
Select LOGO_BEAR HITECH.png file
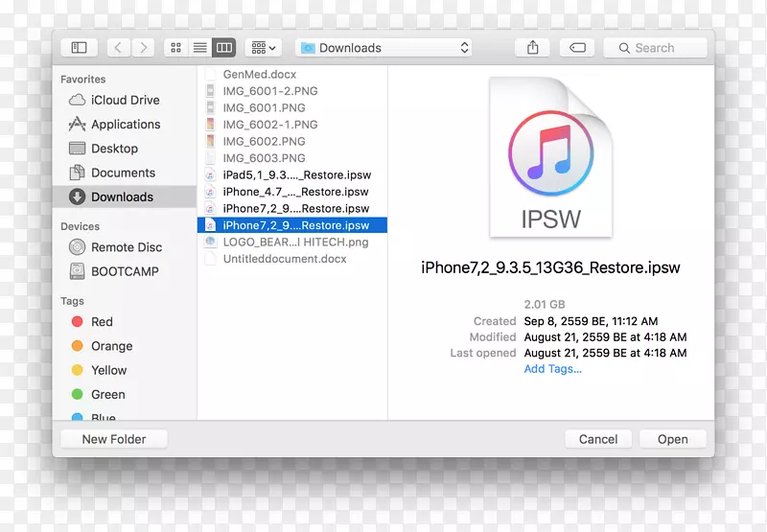pyautogui.click(x=292, y=243)
